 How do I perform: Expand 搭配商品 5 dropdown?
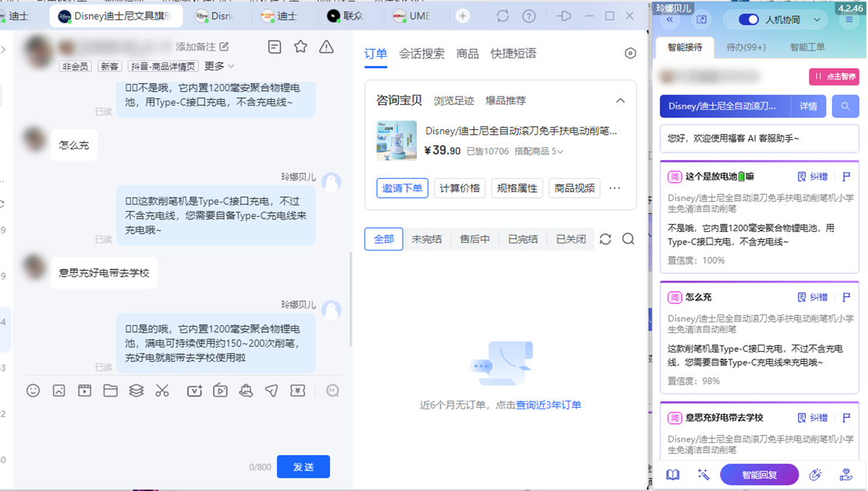[x=539, y=151]
